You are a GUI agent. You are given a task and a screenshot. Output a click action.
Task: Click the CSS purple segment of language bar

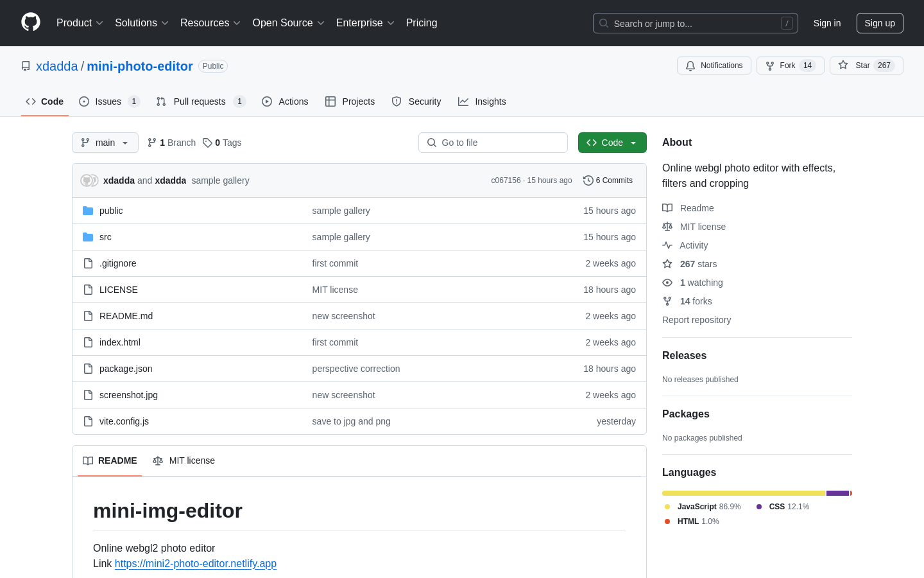tap(837, 493)
